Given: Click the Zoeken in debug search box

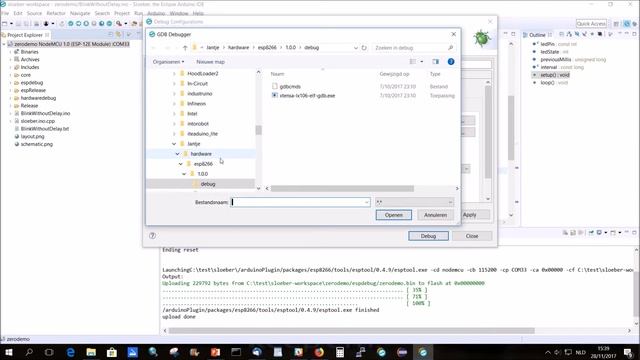Looking at the screenshot, I should click(x=413, y=48).
